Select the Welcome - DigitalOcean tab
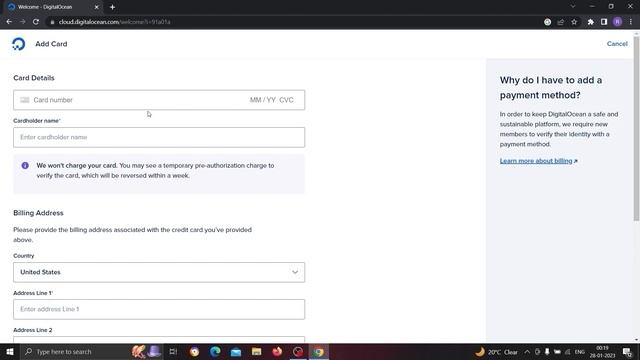Screen dimensions: 640x360 click(x=53, y=7)
